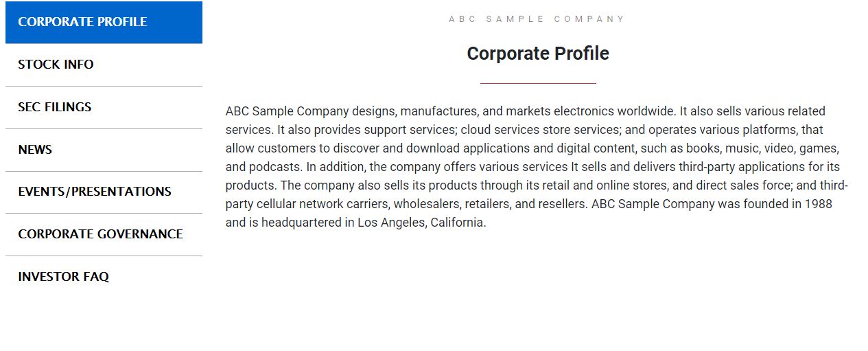
Task: Navigate to Corporate Governance
Action: coord(100,234)
